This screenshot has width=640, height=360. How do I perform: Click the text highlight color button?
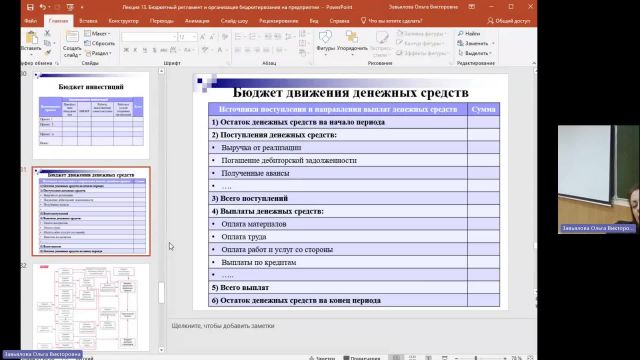206,50
